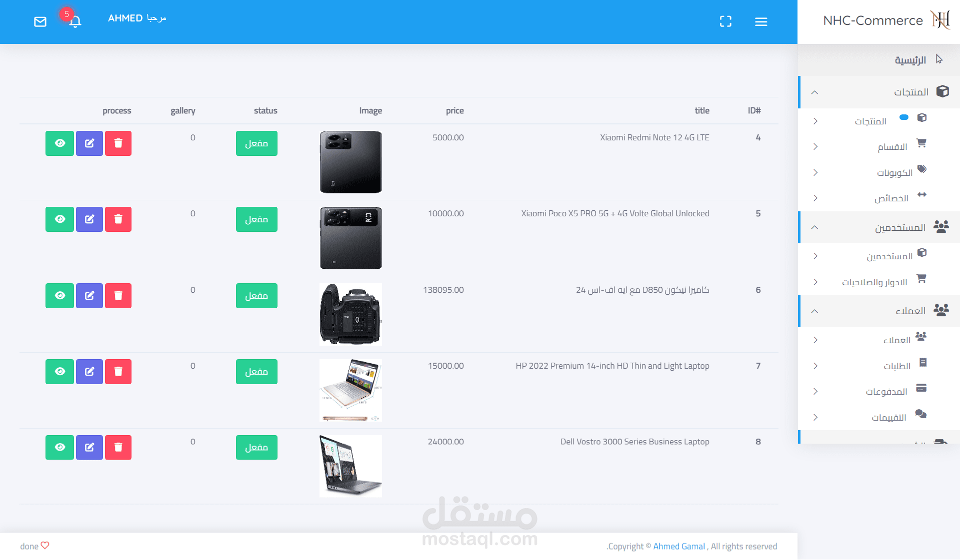Open the Ahmed Gamal footer link
Viewport: 960px width, 560px height.
pyautogui.click(x=678, y=546)
